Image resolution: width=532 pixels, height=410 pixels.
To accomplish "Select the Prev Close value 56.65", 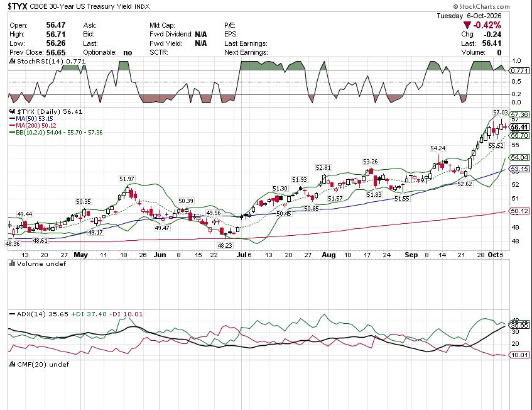I will tap(56, 53).
